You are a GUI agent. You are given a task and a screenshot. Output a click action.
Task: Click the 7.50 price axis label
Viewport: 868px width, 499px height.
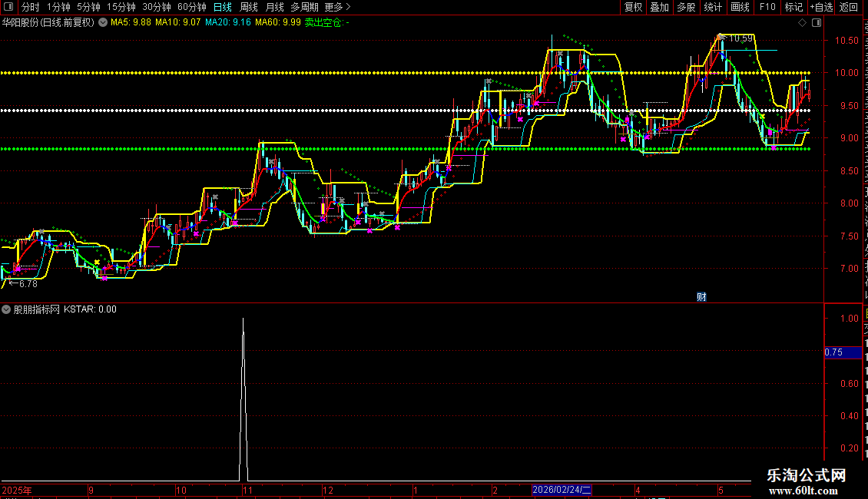point(849,236)
